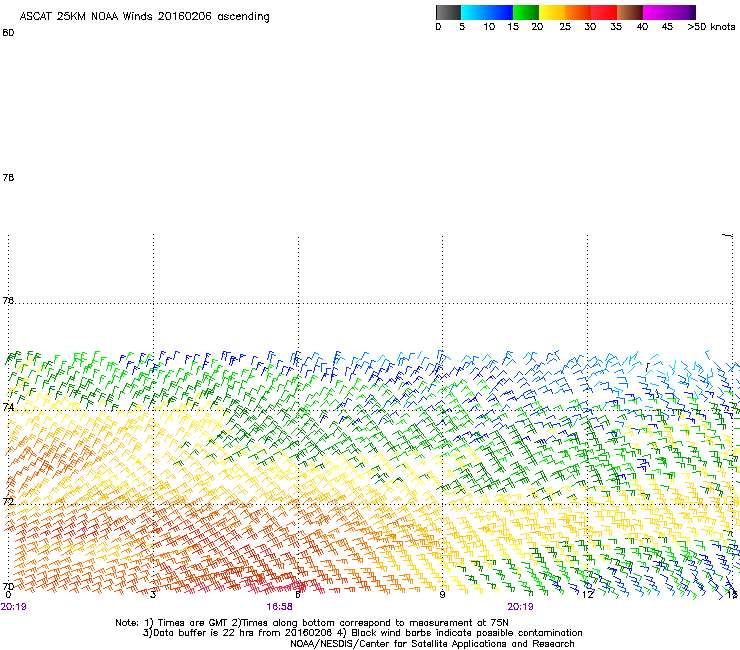Viewport: 740px width, 650px height.
Task: Click the longitude 9 axis label
Action: pos(442,594)
